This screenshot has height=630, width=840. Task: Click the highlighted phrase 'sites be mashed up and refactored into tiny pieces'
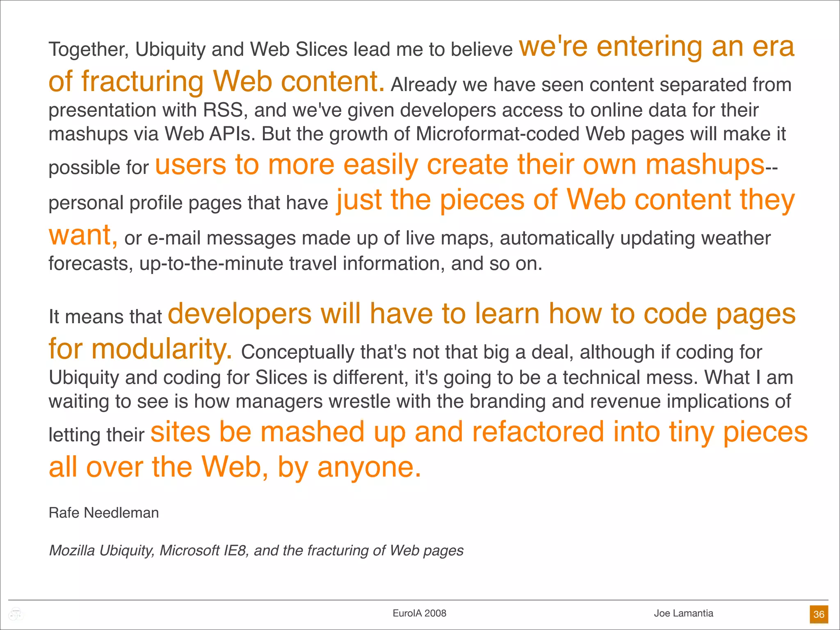(479, 432)
